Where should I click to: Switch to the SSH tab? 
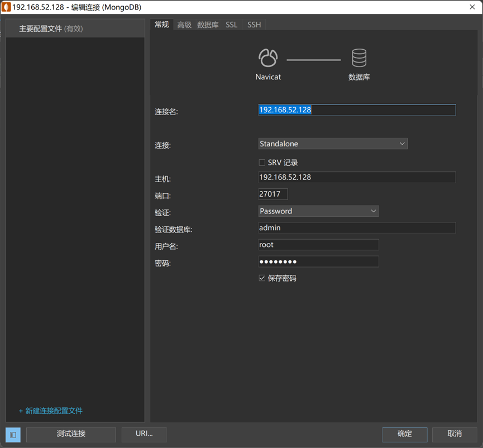(x=254, y=25)
